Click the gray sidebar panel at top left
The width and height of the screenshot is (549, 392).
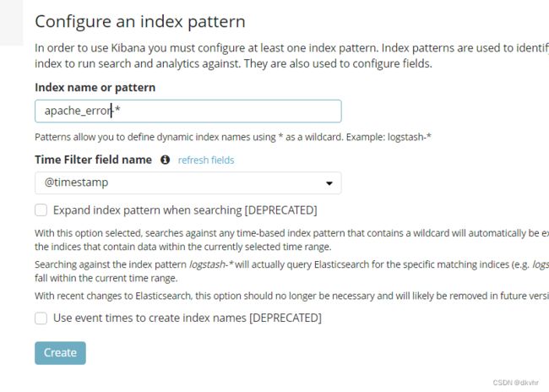(x=12, y=23)
